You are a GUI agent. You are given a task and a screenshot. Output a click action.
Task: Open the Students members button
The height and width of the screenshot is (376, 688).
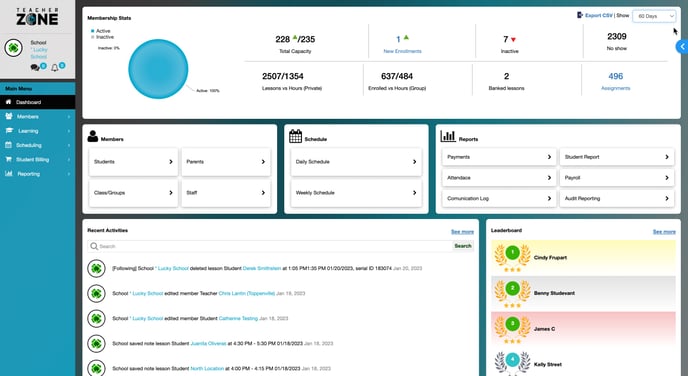(133, 162)
